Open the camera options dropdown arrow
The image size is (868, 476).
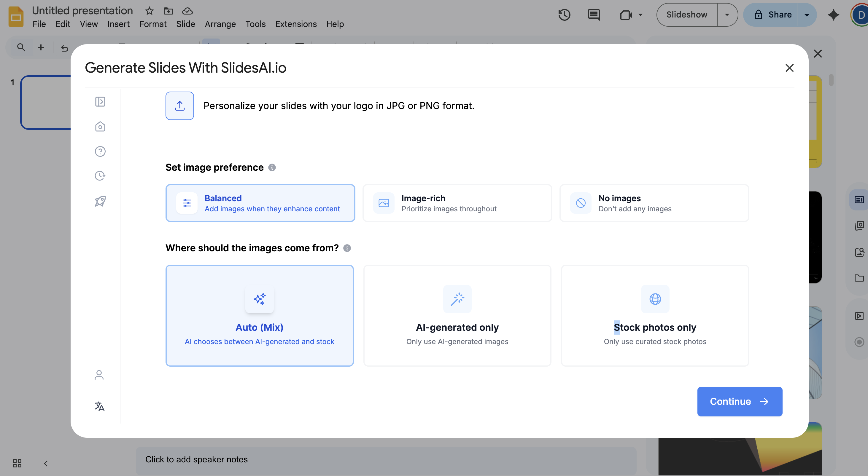[x=640, y=15]
